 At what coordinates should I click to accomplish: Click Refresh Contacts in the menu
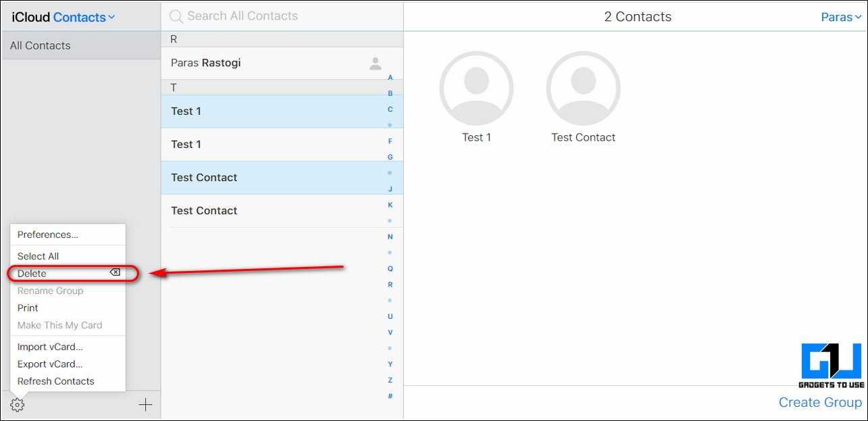click(56, 381)
